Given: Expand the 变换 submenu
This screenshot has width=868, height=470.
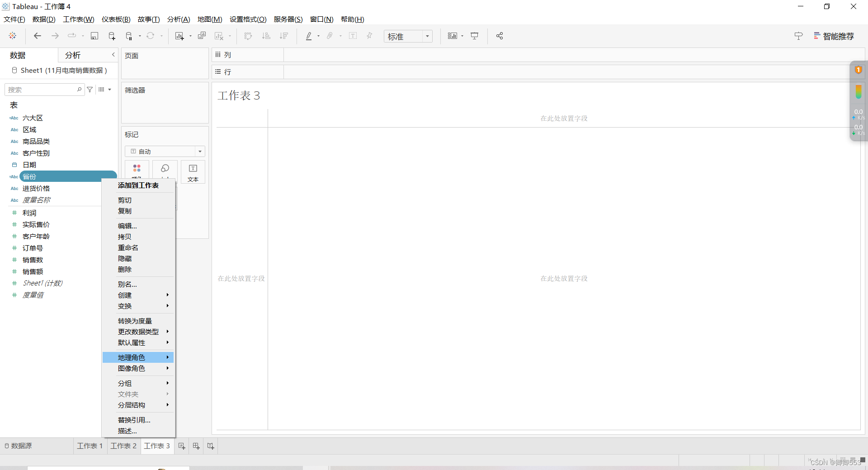Looking at the screenshot, I should 138,306.
